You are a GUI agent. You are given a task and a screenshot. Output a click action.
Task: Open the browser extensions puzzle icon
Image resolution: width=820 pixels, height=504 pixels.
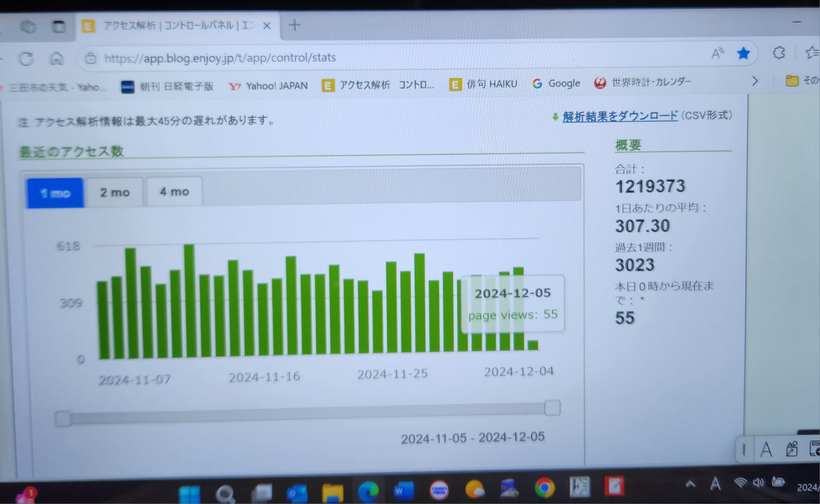[x=778, y=53]
